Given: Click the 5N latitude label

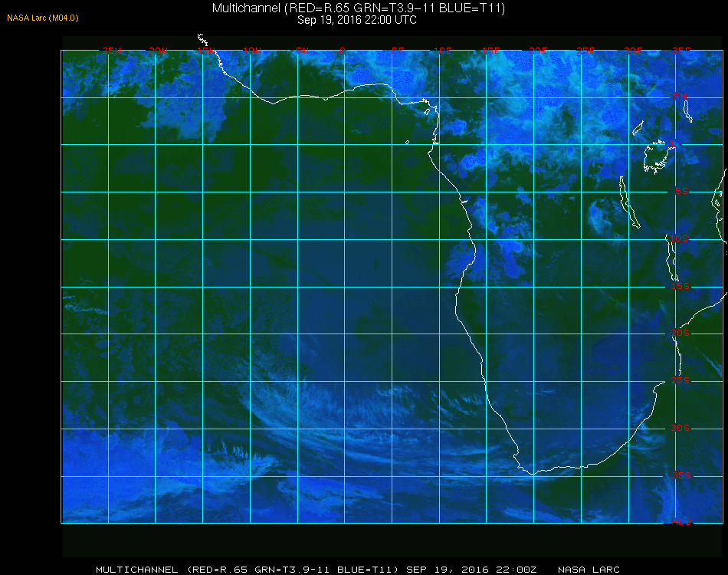Looking at the screenshot, I should pyautogui.click(x=680, y=97).
